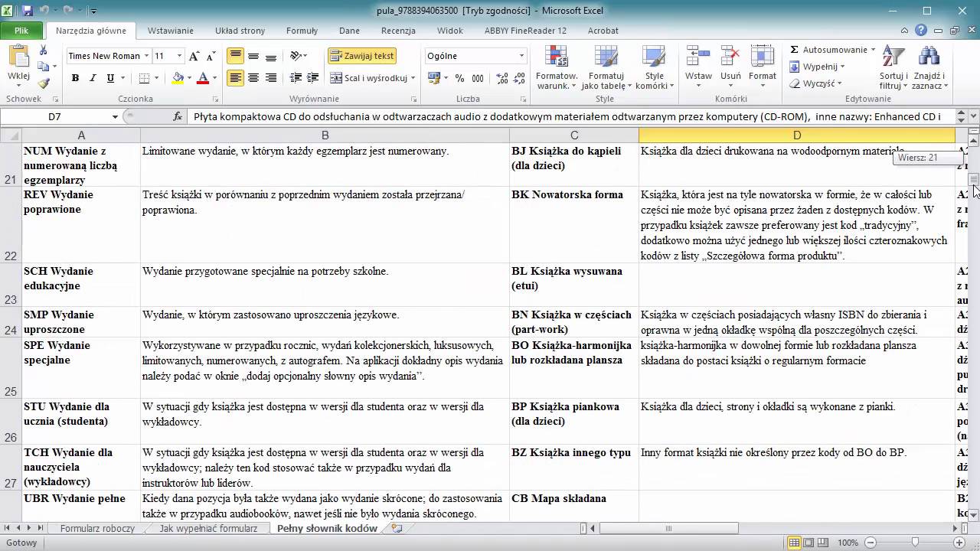Switch to the Układ strony tab
Screen dimensions: 980x551
pos(240,31)
